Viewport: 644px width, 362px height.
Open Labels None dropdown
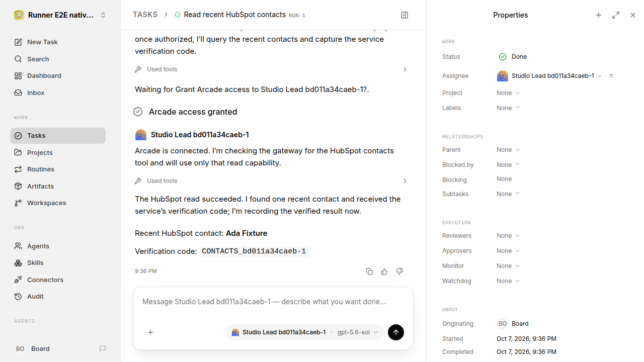coord(508,108)
